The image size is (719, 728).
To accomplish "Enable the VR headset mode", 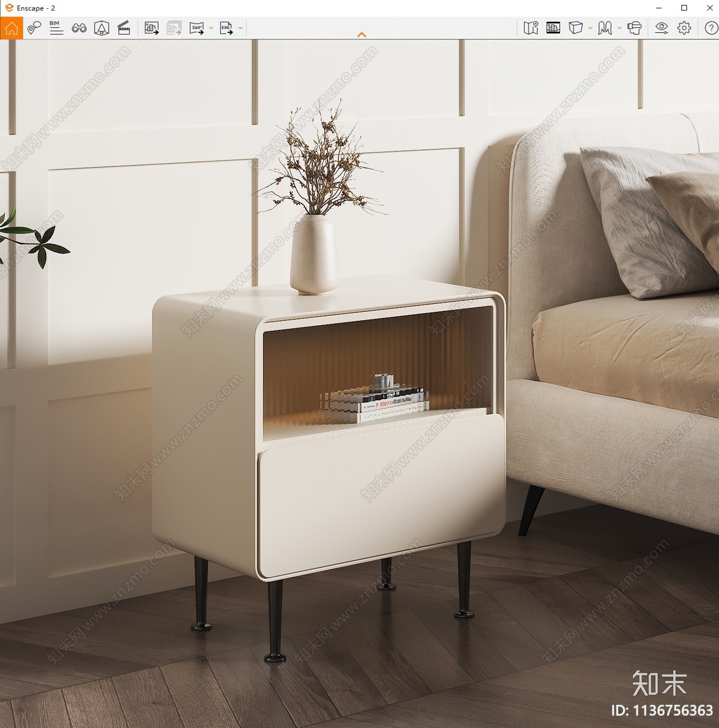I will 635,28.
